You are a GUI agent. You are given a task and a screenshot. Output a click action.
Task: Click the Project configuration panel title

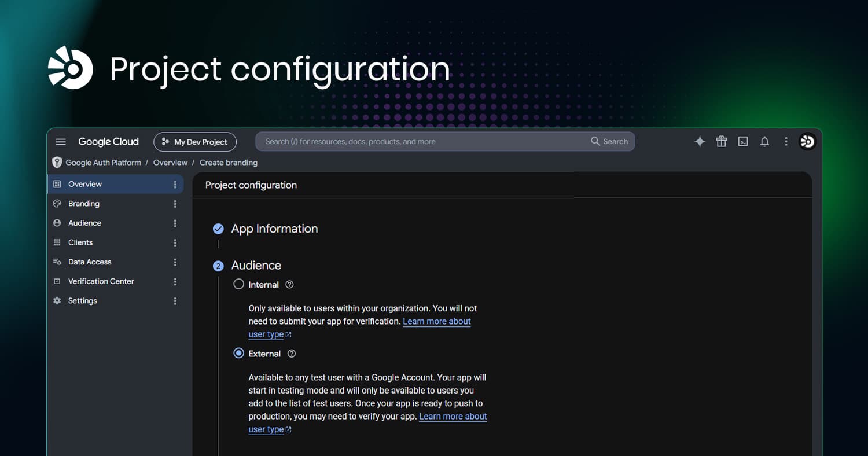251,185
